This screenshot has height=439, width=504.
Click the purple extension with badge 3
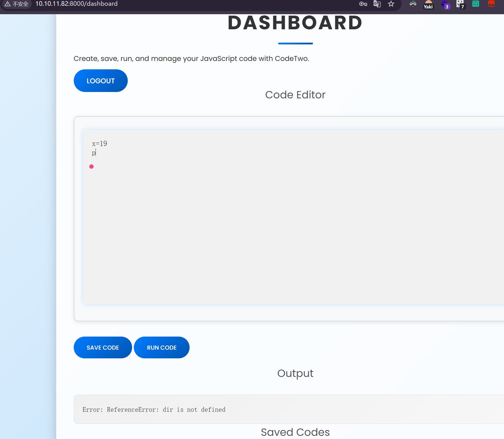[445, 4]
